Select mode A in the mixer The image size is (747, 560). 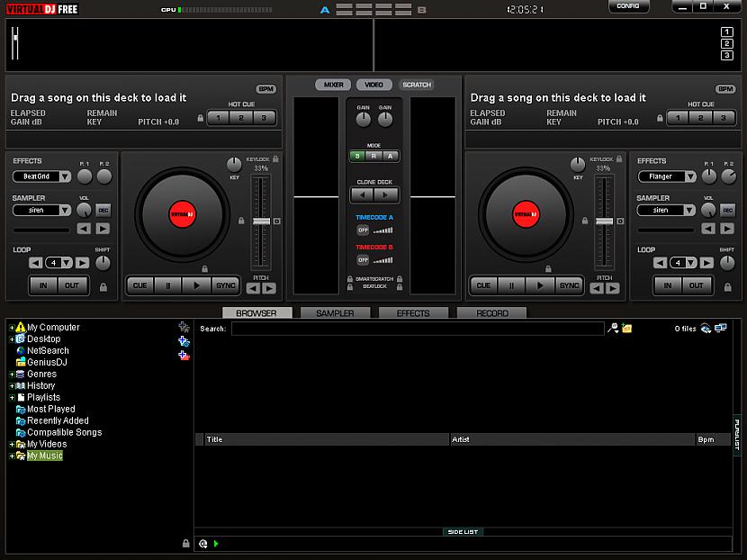pyautogui.click(x=391, y=157)
